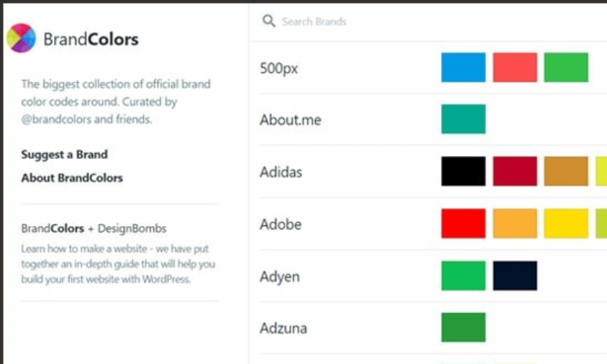Viewport: 607px width, 364px height.
Task: Click the search magnifier icon
Action: pos(268,21)
